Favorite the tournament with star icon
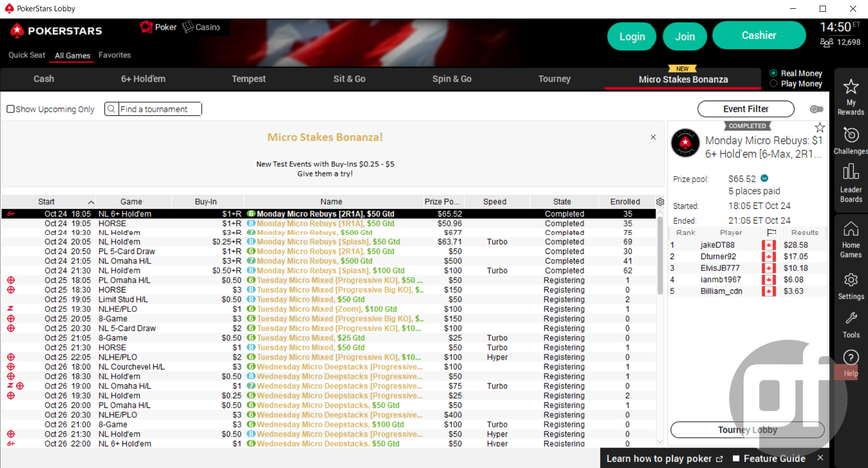 point(820,127)
